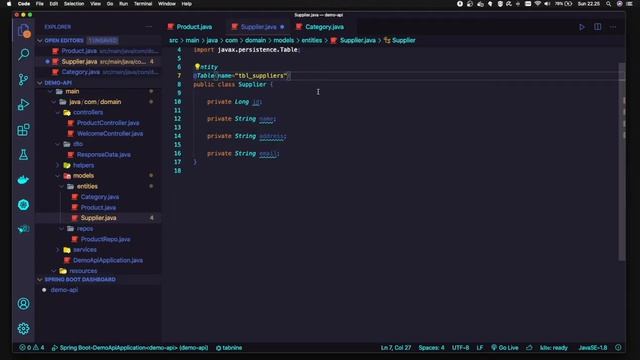This screenshot has width=640, height=360.
Task: Open ProductRepo.java in the explorer tree
Action: 105,239
